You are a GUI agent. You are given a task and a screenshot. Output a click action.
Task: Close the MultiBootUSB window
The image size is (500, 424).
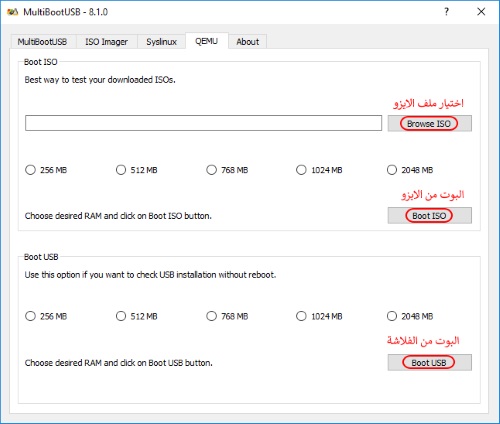click(x=481, y=12)
